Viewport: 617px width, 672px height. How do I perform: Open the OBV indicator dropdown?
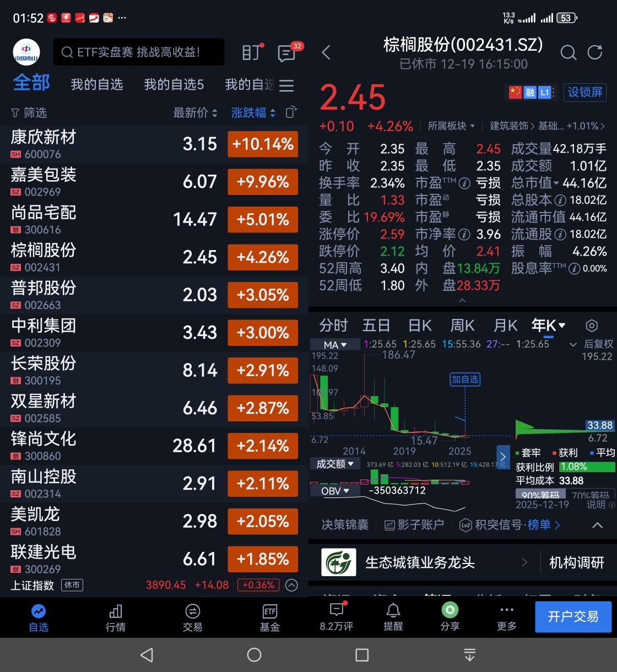click(335, 491)
